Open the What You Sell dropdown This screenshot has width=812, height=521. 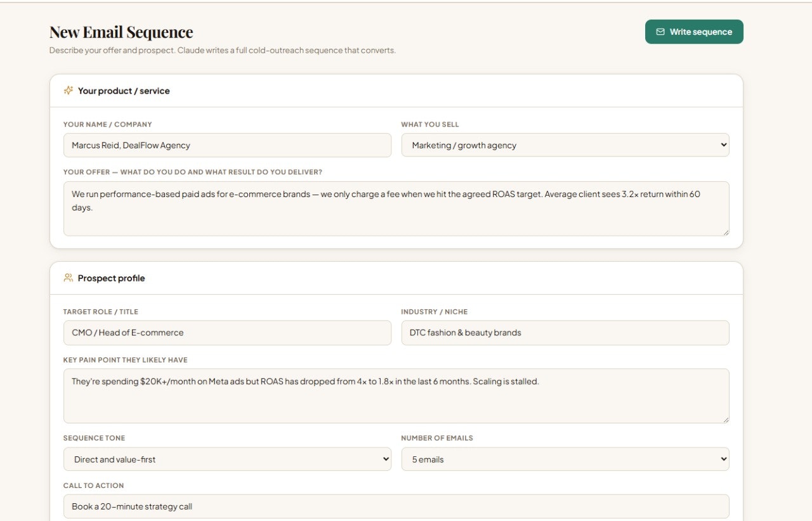coord(565,145)
